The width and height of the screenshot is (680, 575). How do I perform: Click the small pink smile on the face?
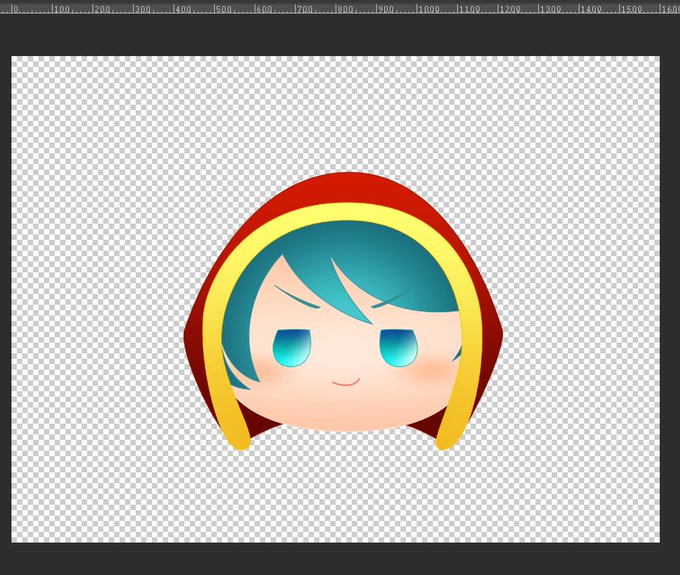(x=346, y=382)
